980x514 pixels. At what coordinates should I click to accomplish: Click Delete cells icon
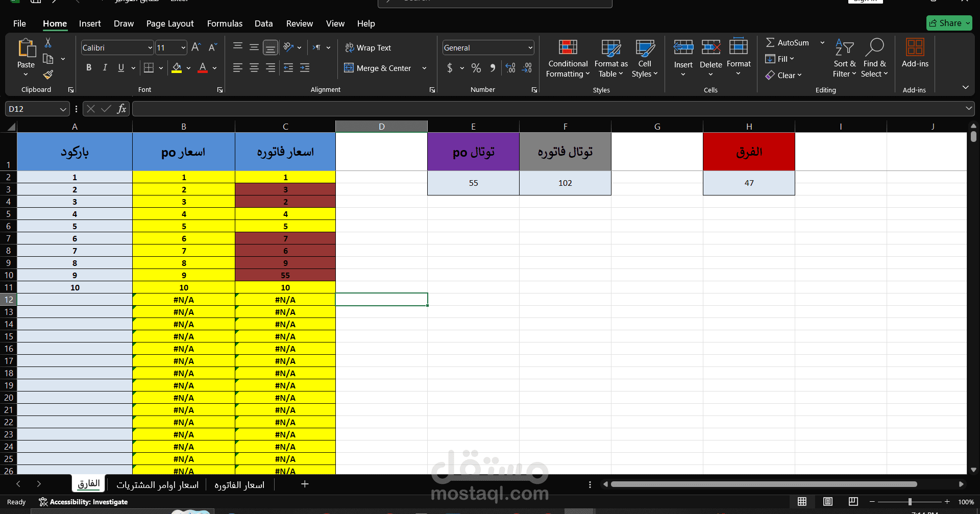(711, 47)
